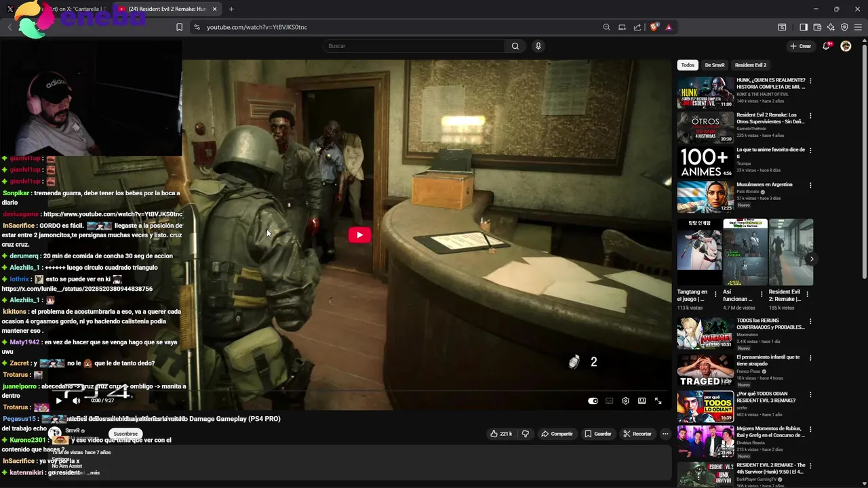Start the video with the red center play button

coord(359,235)
